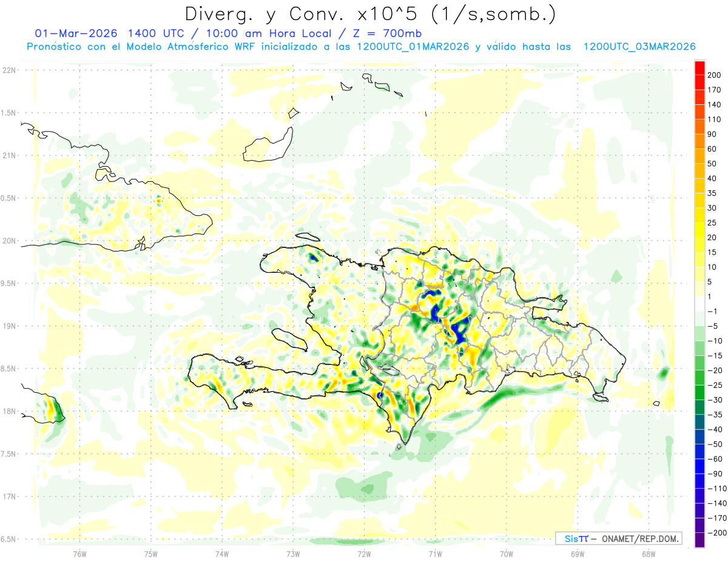Click the "8.5N" latitude label
This screenshot has height=562, width=728.
8,369
